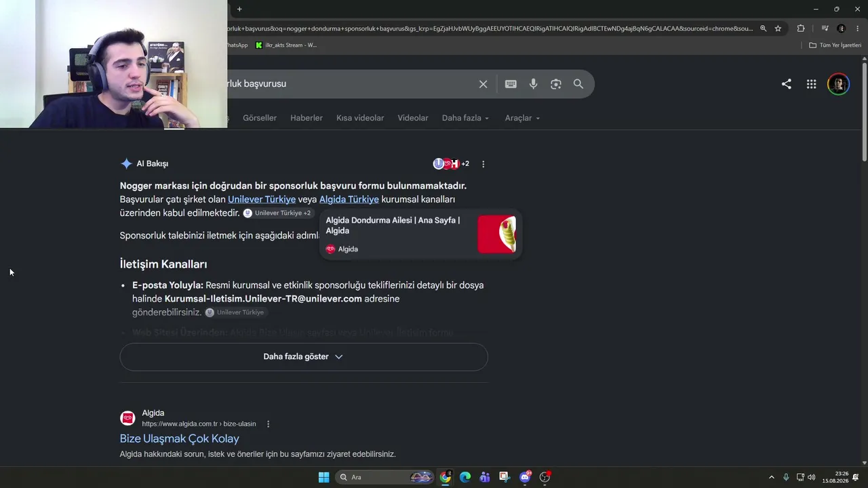This screenshot has height=488, width=868.
Task: Click the AI Bakışı sparkle icon
Action: pos(126,163)
